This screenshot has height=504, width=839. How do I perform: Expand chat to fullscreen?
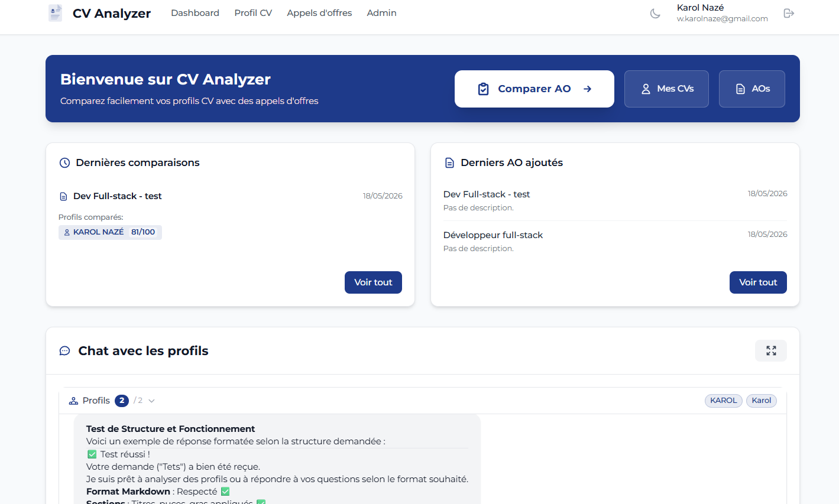tap(771, 350)
